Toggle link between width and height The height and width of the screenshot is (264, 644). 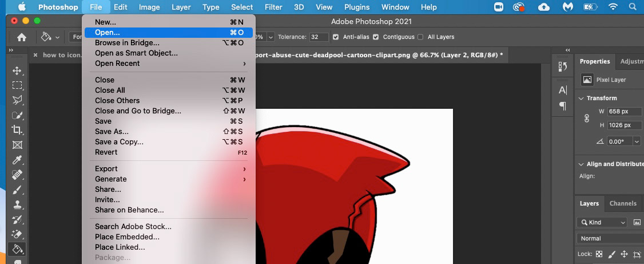point(587,119)
